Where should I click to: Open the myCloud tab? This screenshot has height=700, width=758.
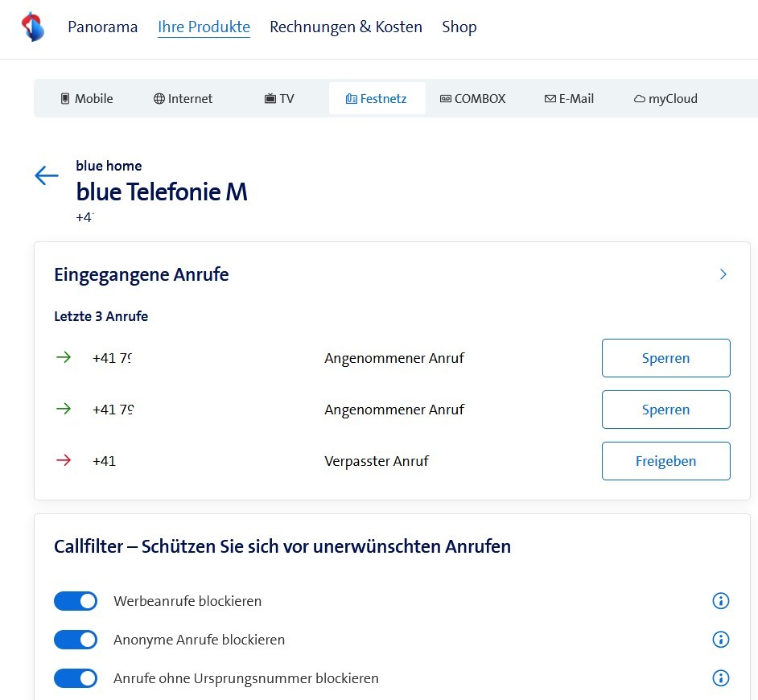click(x=665, y=99)
